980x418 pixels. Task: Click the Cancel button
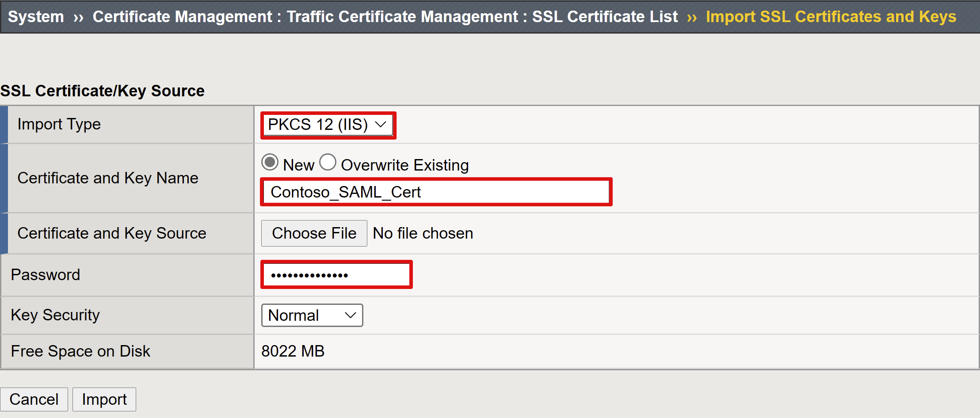click(34, 399)
